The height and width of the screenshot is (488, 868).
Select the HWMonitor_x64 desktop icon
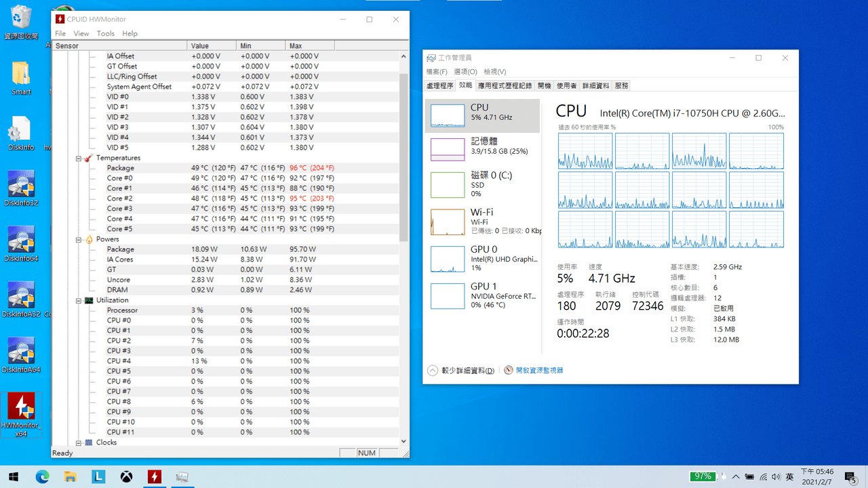click(21, 415)
